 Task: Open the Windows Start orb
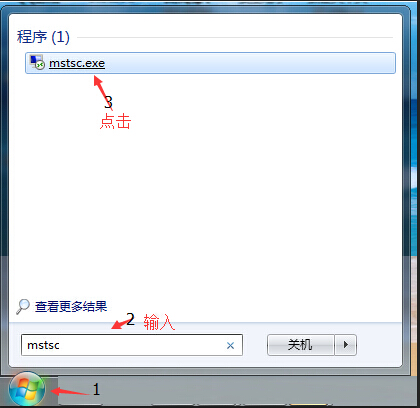[x=27, y=389]
